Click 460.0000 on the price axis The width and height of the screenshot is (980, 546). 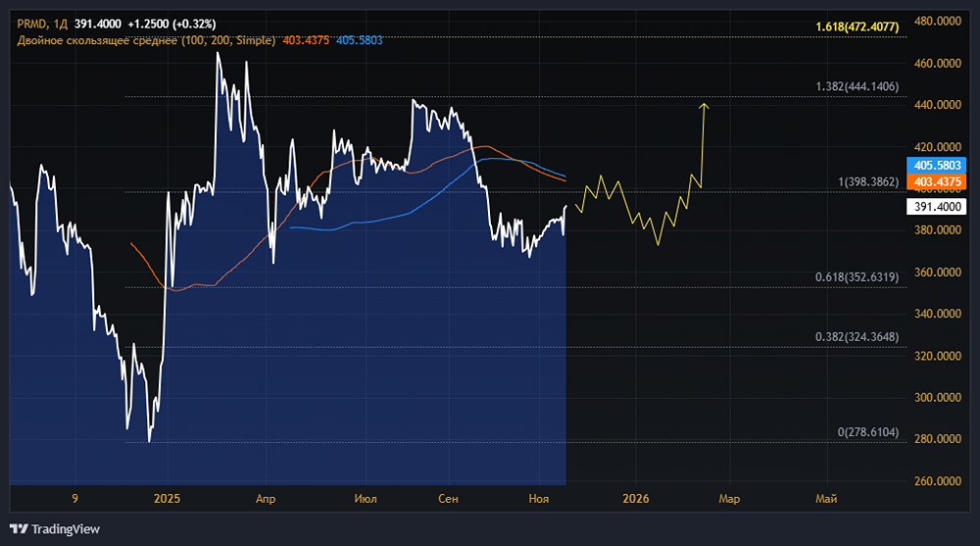[x=938, y=63]
